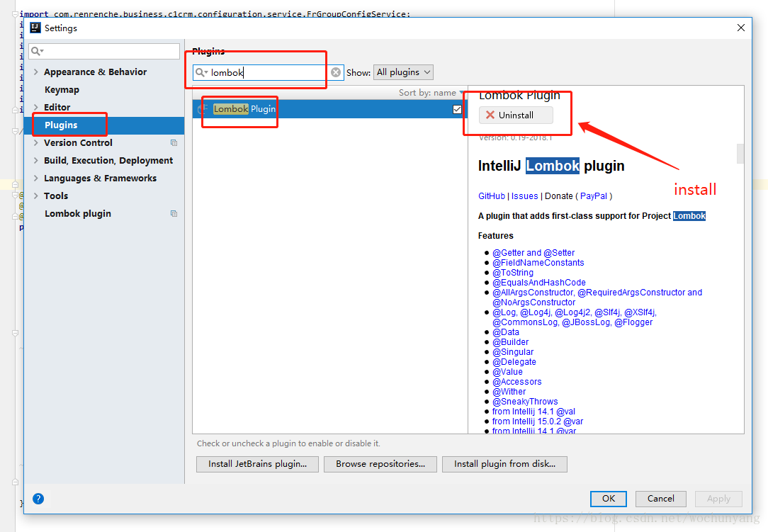Viewport: 768px width, 532px height.
Task: Click the magnifier icon in the plugins search box
Action: pos(201,72)
